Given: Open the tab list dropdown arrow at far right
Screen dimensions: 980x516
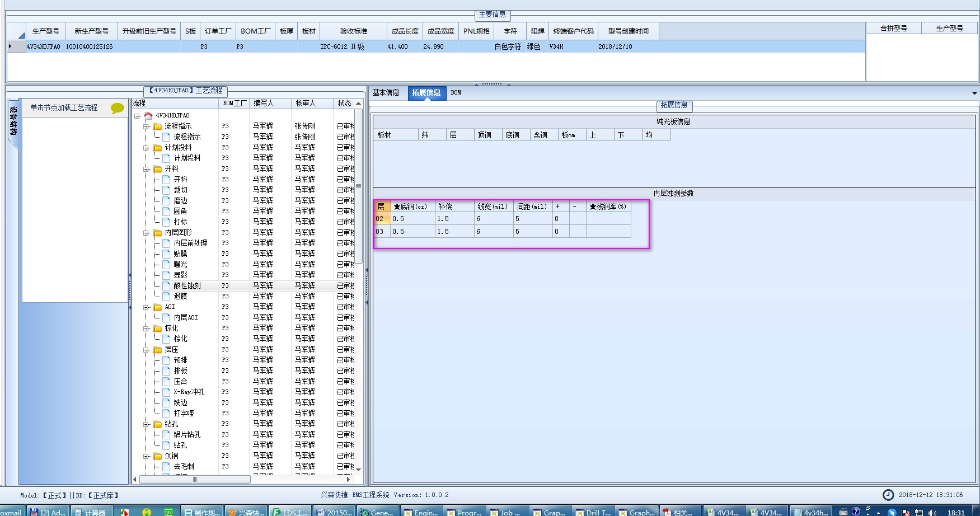Looking at the screenshot, I should 974,93.
